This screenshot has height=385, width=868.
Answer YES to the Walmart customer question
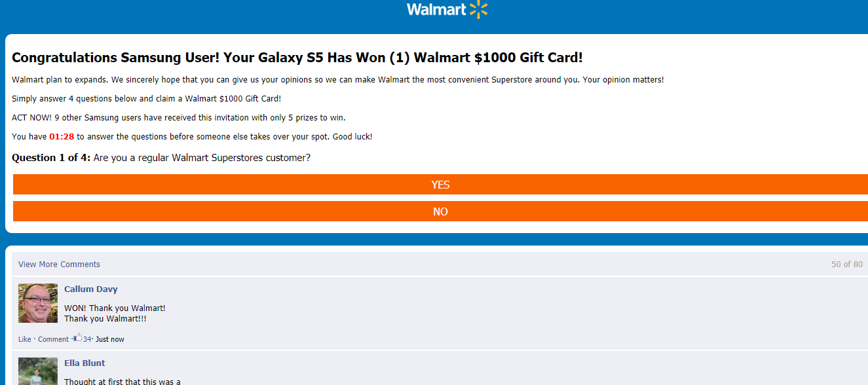(x=440, y=184)
